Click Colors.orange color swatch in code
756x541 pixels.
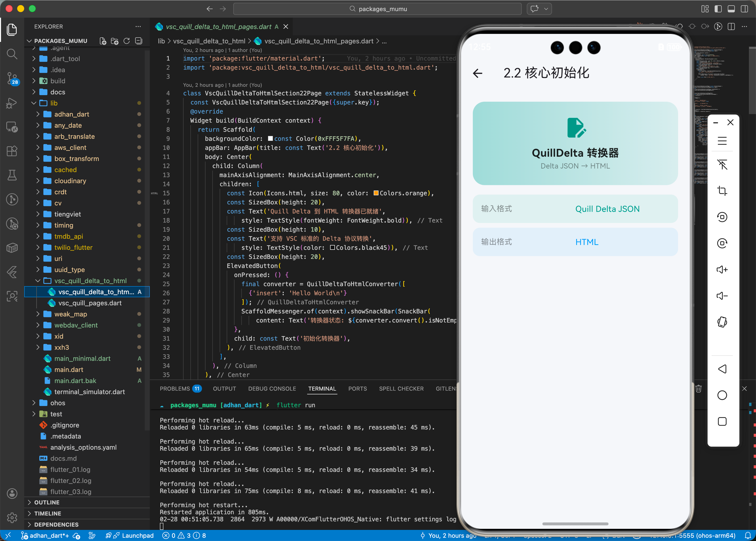coord(376,193)
